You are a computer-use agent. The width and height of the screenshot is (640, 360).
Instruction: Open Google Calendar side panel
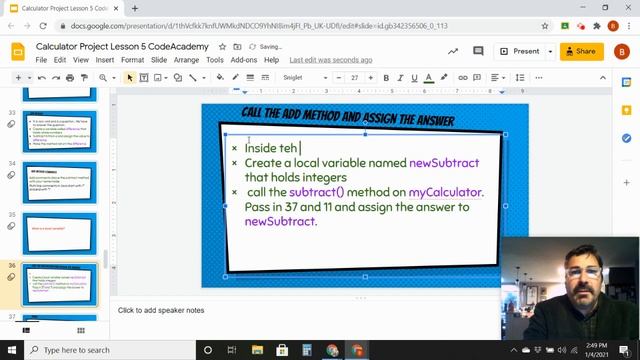click(627, 82)
